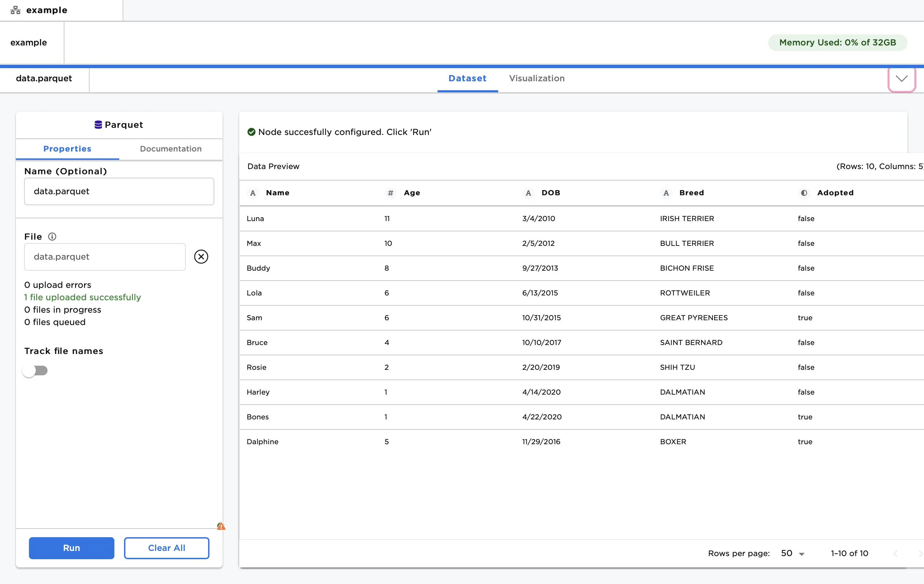
Task: Switch to the Visualization tab
Action: [537, 78]
